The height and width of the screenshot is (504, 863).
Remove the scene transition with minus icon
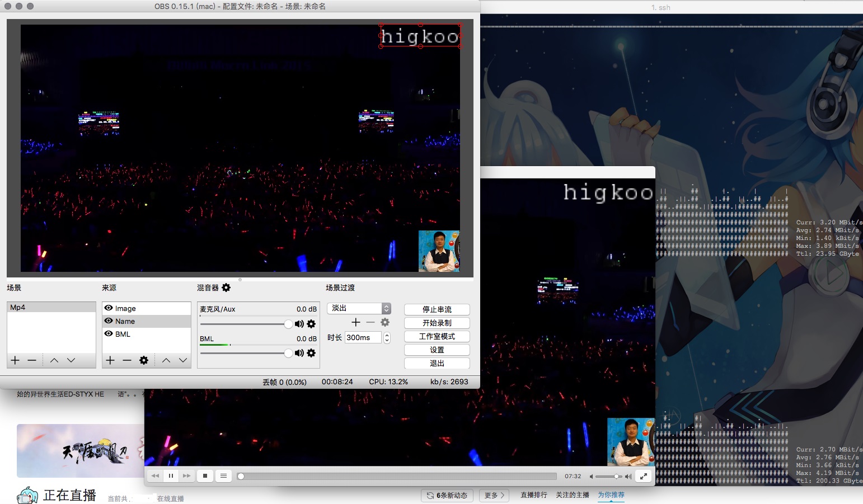pyautogui.click(x=370, y=322)
